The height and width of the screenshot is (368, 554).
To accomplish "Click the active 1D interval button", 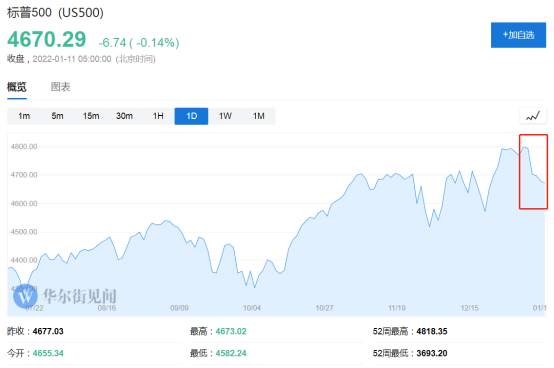I will 191,116.
